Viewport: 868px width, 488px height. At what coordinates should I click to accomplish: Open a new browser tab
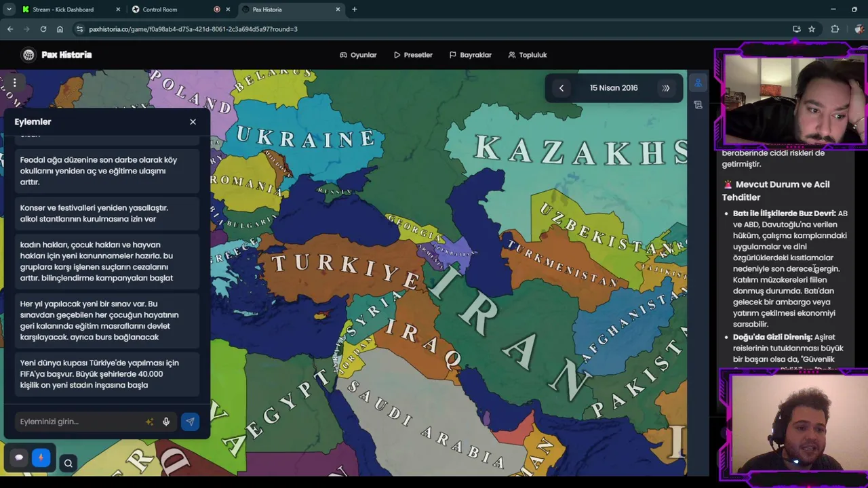click(x=354, y=9)
